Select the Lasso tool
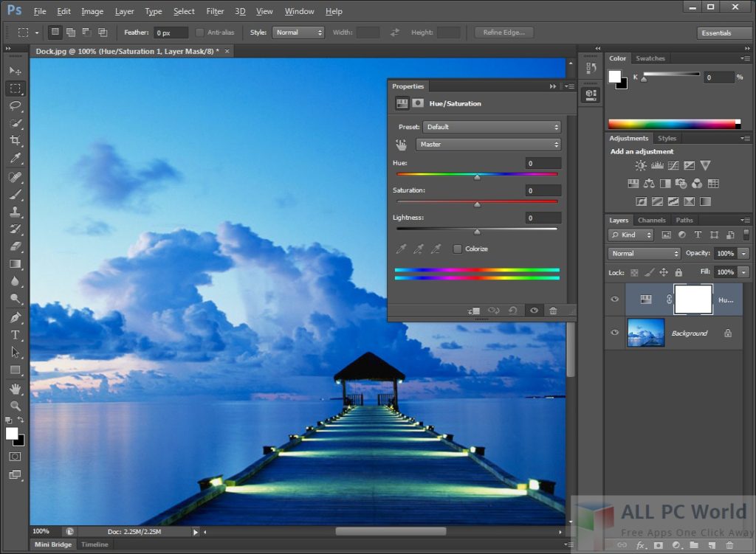The width and height of the screenshot is (756, 554). pos(15,105)
